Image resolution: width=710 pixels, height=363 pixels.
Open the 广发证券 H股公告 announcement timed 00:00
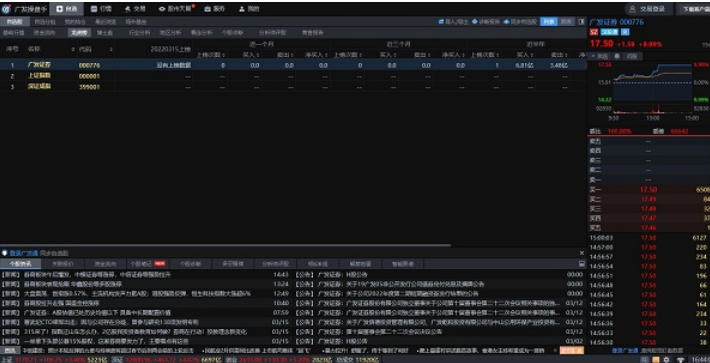440,274
